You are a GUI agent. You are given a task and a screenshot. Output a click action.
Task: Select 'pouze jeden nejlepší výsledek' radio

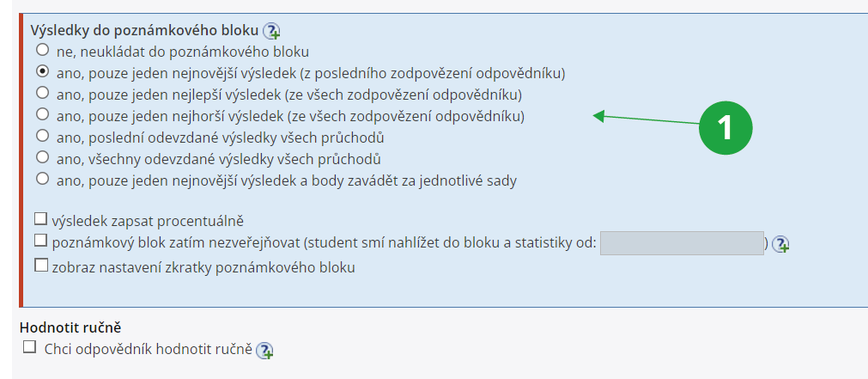tap(42, 94)
